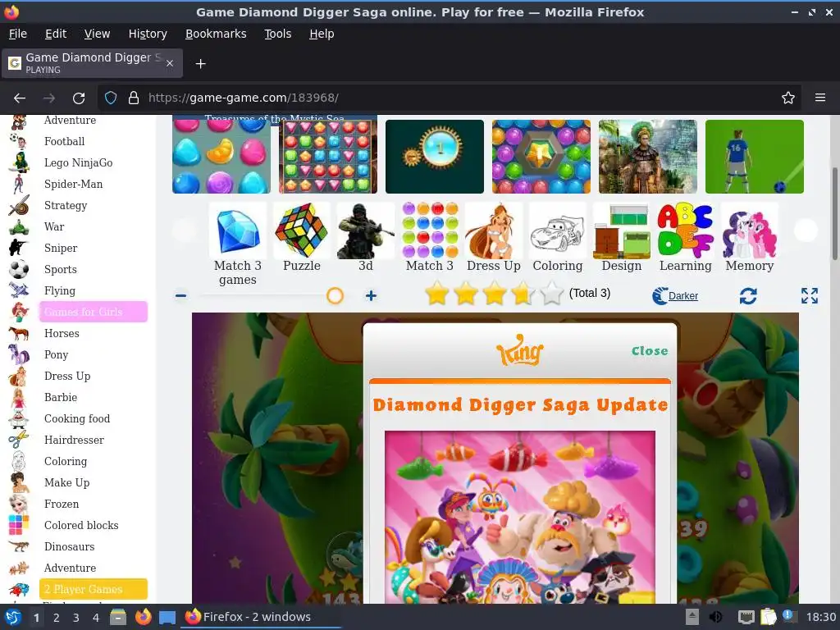Switch to workspace 2 in the taskbar
This screenshot has width=840, height=630.
57,618
